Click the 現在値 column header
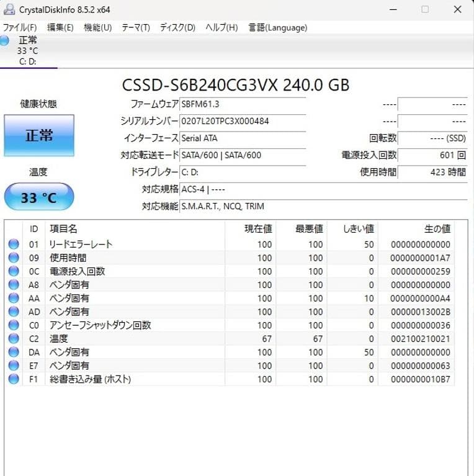The width and height of the screenshot is (474, 476). click(251, 229)
